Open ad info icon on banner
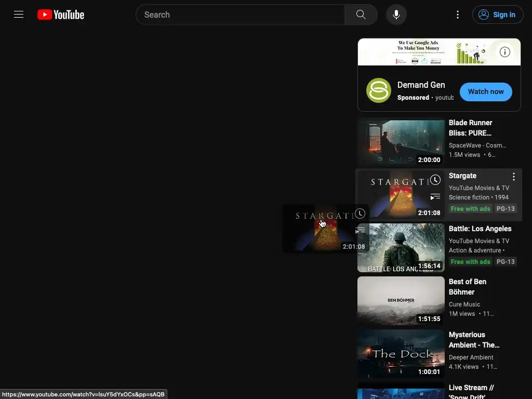Viewport: 532px width, 399px height. point(504,52)
